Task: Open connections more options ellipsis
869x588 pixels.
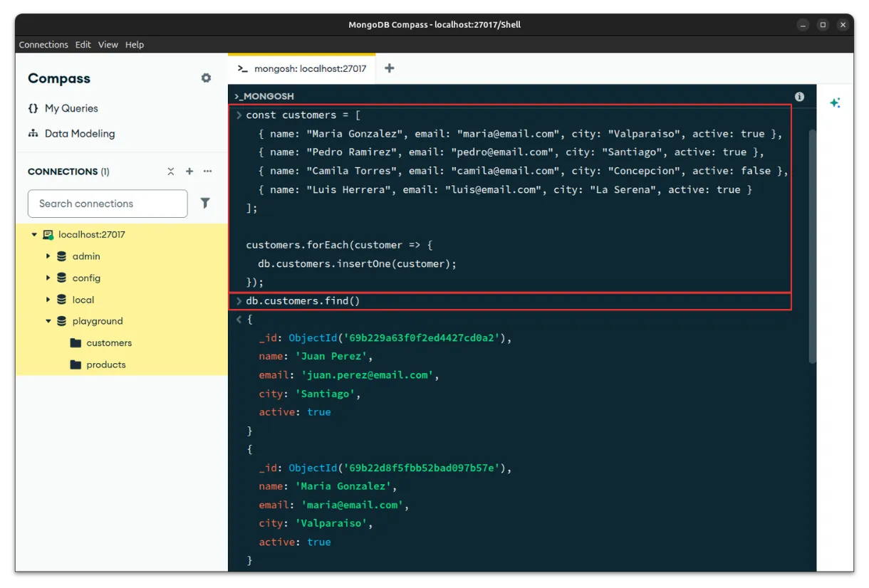Action: (208, 172)
